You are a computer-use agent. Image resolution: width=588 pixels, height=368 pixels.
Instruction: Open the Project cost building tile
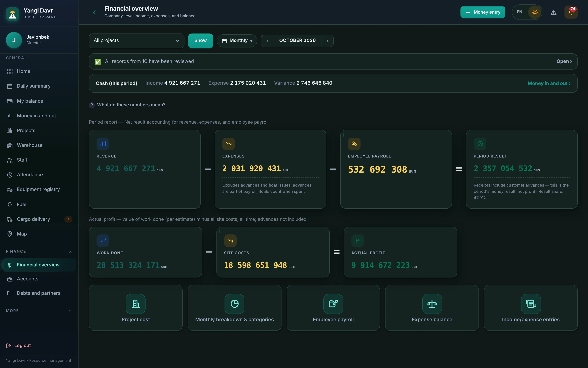pyautogui.click(x=136, y=308)
